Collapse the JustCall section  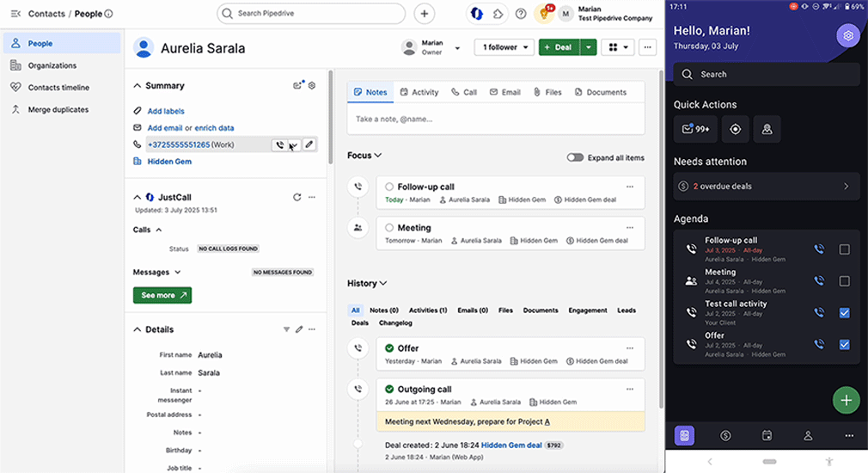pyautogui.click(x=138, y=197)
